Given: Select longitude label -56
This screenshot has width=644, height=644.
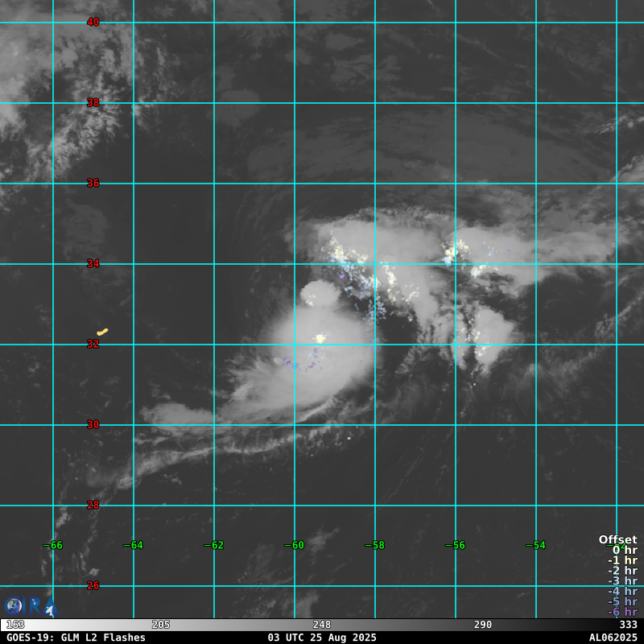Looking at the screenshot, I should [x=455, y=546].
